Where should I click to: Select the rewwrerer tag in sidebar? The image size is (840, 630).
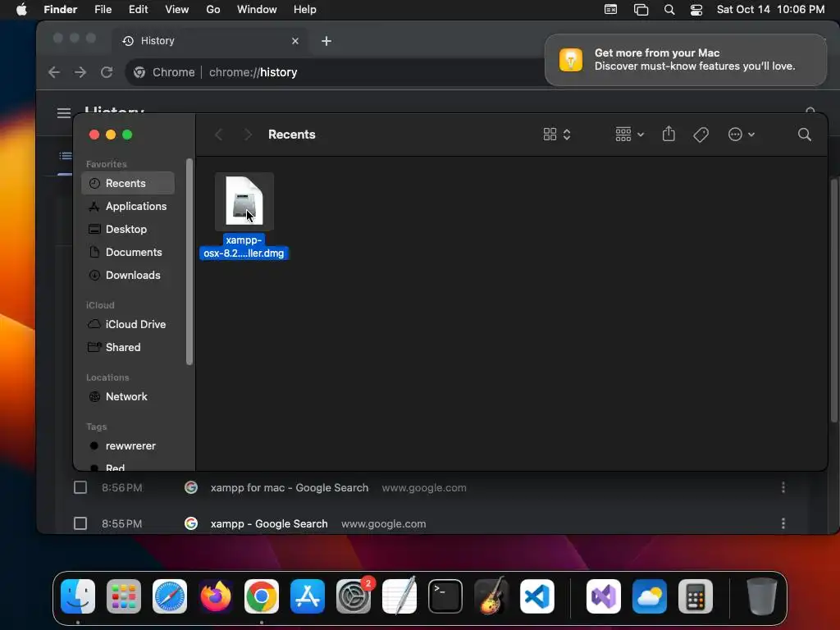(x=128, y=446)
